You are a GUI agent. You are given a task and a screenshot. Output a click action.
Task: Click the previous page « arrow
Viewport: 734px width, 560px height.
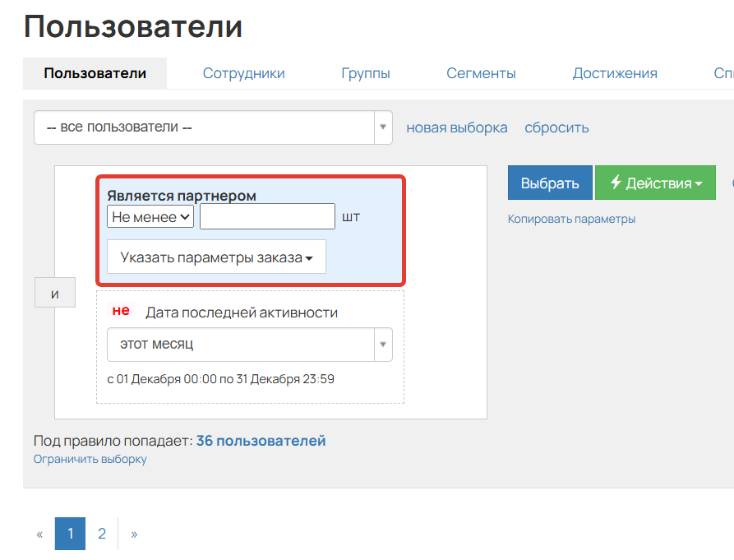pos(39,533)
